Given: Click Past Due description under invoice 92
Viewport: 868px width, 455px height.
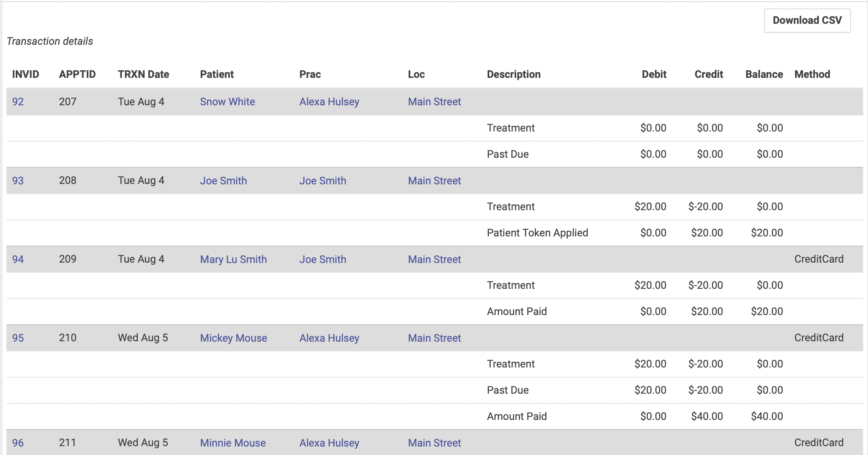Looking at the screenshot, I should tap(508, 154).
